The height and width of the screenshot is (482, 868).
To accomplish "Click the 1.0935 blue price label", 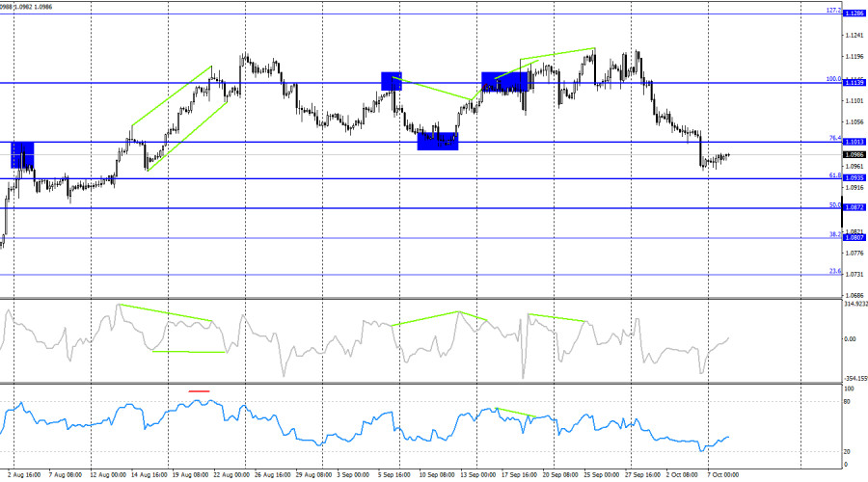I will [x=854, y=178].
